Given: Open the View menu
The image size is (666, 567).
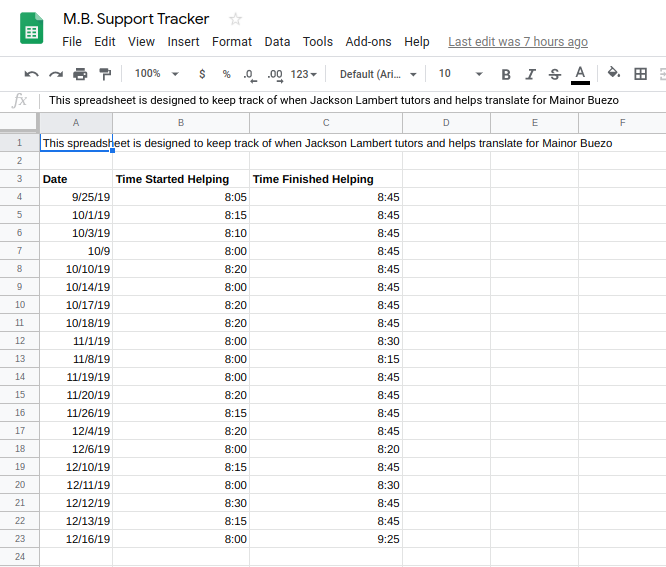Looking at the screenshot, I should pyautogui.click(x=141, y=42).
